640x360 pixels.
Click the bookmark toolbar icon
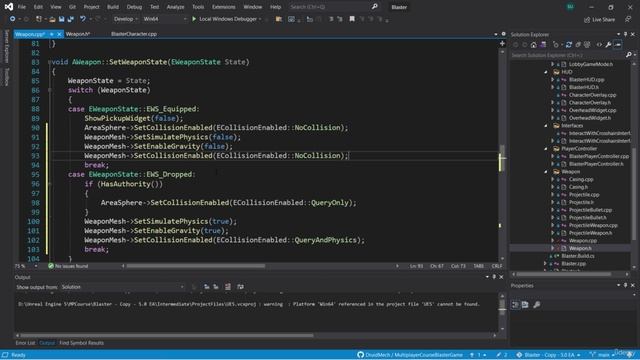(x=352, y=19)
